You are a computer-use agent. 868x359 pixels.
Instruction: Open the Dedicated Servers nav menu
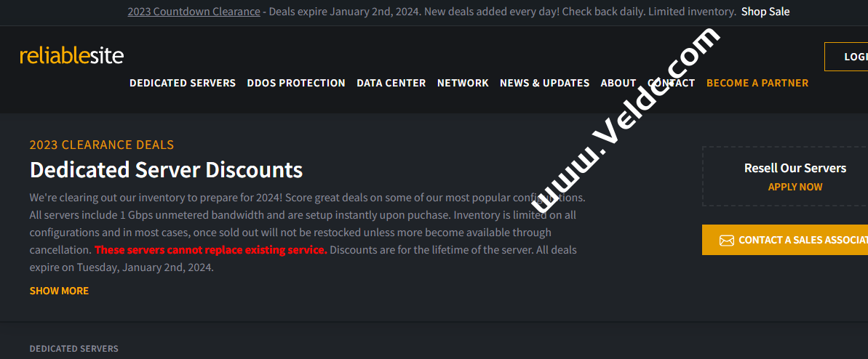183,83
